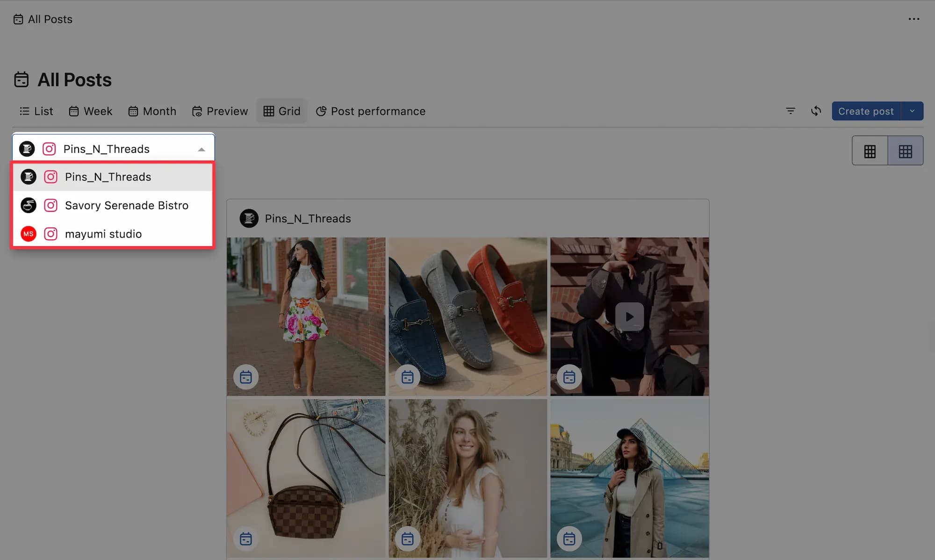This screenshot has height=560, width=935.
Task: Open the three-dot more options menu
Action: [914, 19]
